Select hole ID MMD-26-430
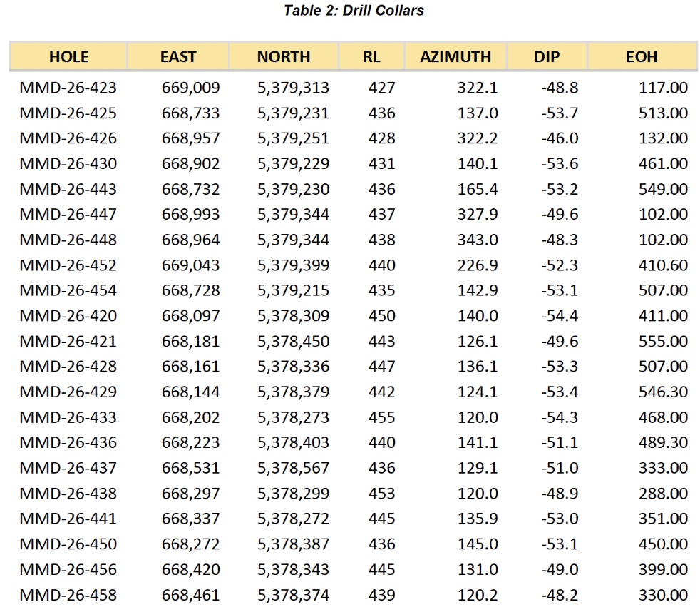The height and width of the screenshot is (612, 700). 68,164
